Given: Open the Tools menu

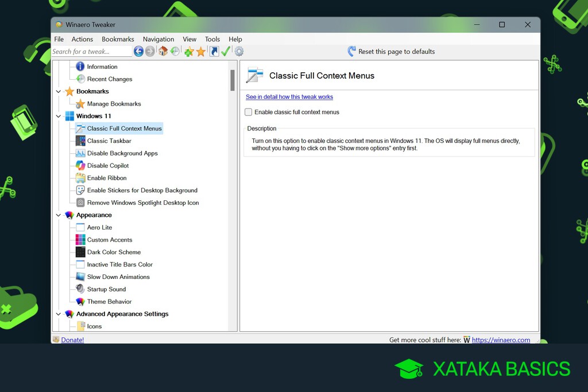Looking at the screenshot, I should [212, 39].
